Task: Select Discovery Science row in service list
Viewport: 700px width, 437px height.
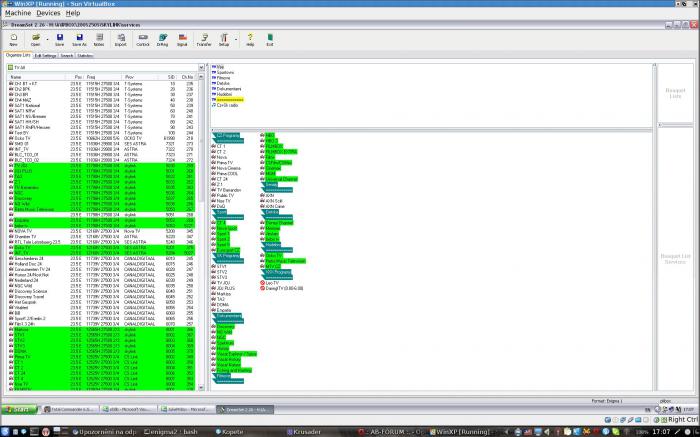Action: pyautogui.click(x=102, y=291)
